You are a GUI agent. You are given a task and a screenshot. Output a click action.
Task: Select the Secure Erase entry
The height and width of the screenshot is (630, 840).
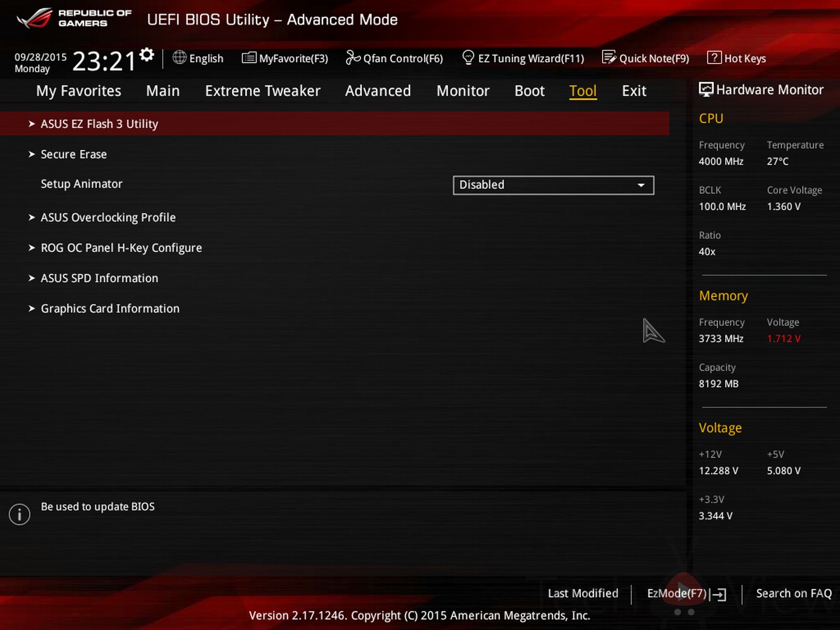point(73,154)
